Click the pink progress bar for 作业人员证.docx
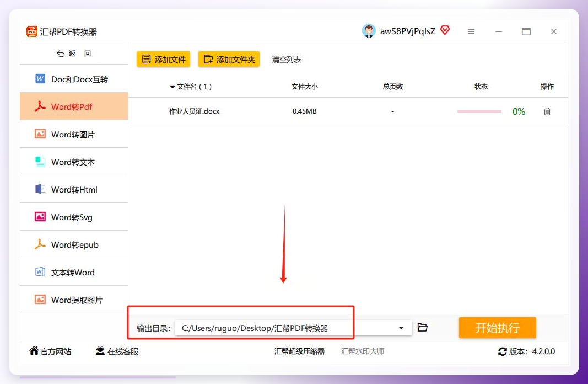The width and height of the screenshot is (588, 384). pyautogui.click(x=479, y=111)
